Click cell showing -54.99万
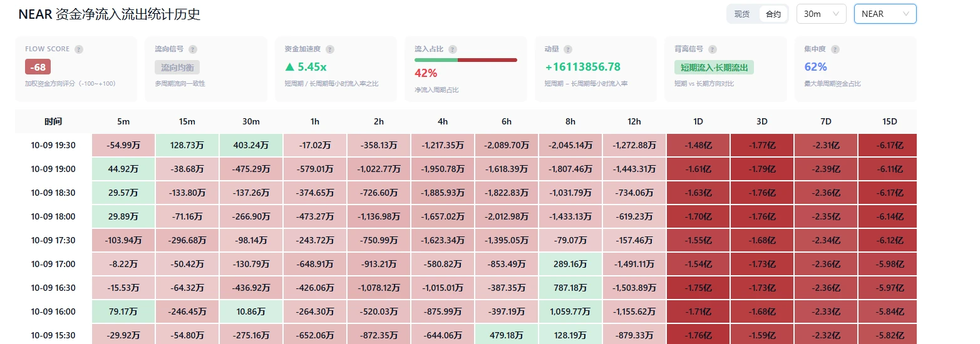The height and width of the screenshot is (344, 980). (123, 145)
